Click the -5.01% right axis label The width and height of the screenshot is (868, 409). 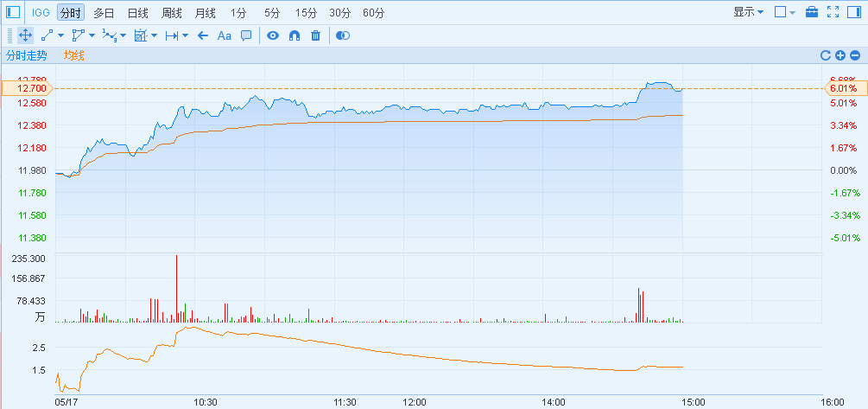(846, 238)
